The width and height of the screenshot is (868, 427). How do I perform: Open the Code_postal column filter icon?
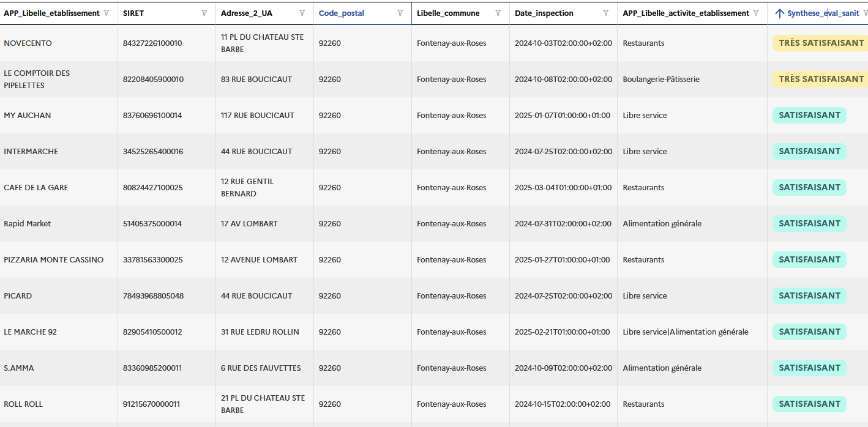tap(400, 13)
